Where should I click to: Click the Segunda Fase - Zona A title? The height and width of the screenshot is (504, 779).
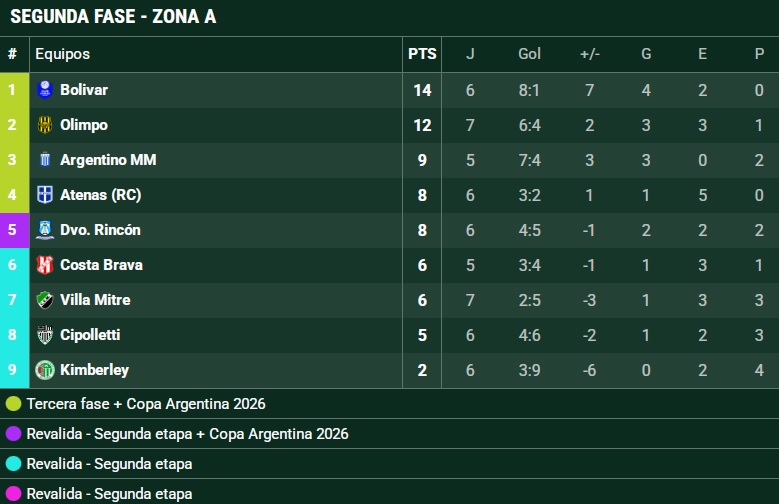point(113,16)
